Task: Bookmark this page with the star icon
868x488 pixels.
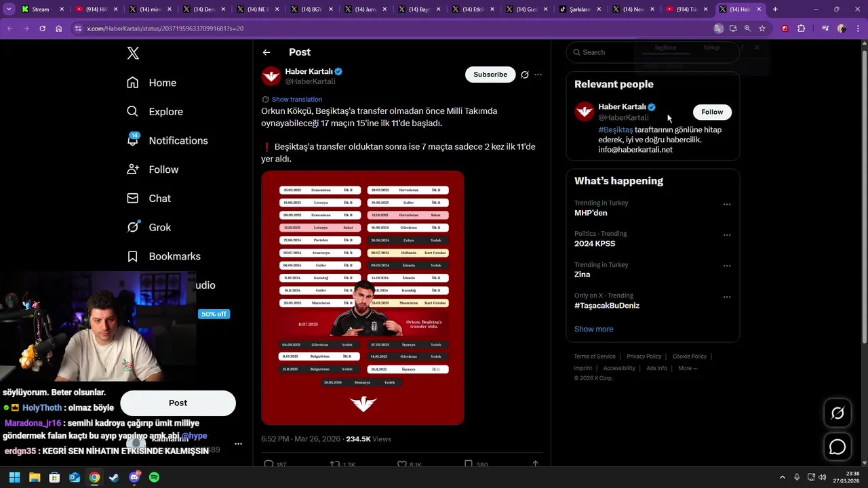Action: coord(762,28)
